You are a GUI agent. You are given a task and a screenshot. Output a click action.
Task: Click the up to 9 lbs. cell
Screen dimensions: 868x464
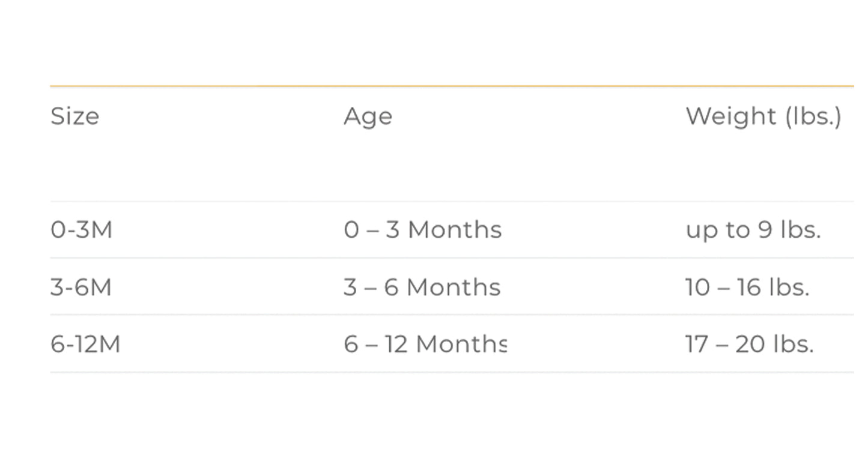[x=753, y=230]
